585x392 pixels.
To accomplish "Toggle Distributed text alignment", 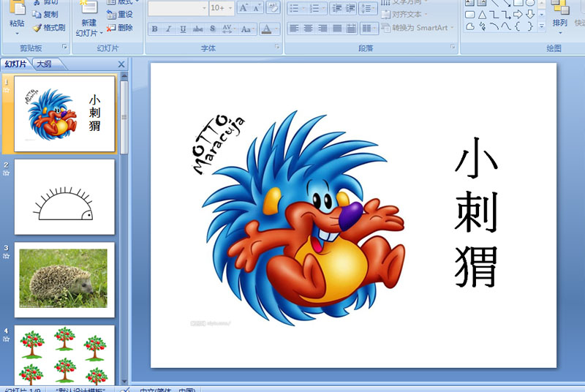I will click(x=351, y=29).
